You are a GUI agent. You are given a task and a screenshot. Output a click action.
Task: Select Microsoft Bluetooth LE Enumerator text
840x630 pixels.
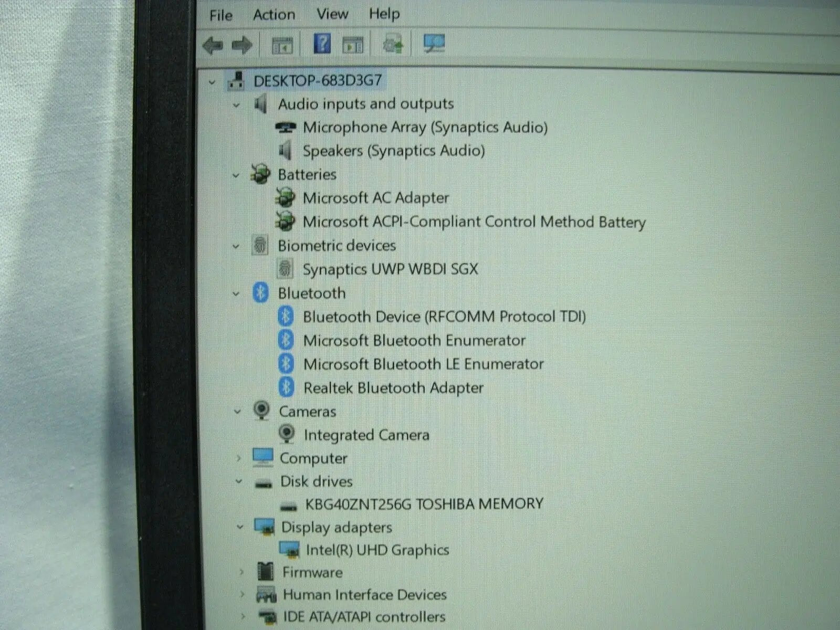tap(424, 364)
